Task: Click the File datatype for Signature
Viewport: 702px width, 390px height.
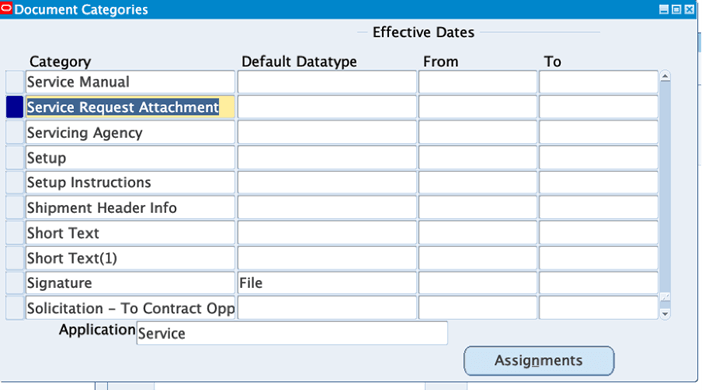Action: (x=327, y=283)
